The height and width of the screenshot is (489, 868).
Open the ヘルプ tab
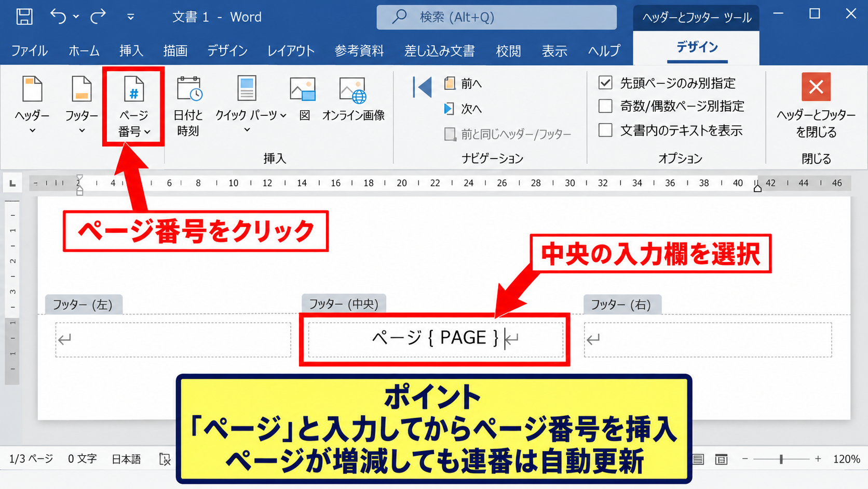coord(604,50)
